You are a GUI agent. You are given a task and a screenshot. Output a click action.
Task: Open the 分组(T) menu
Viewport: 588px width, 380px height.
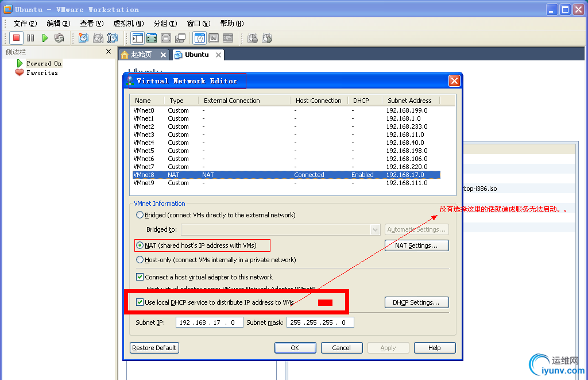[x=165, y=24]
